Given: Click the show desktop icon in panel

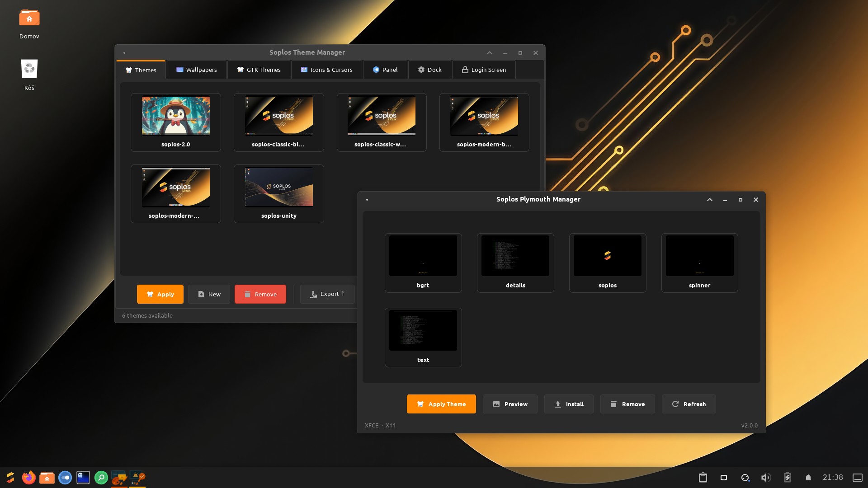Looking at the screenshot, I should coord(858,478).
